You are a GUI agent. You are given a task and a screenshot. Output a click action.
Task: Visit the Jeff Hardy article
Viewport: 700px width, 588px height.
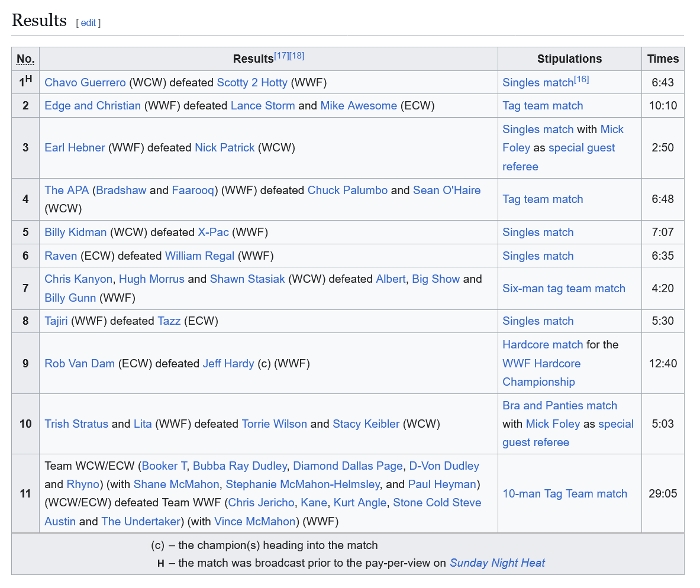click(228, 363)
